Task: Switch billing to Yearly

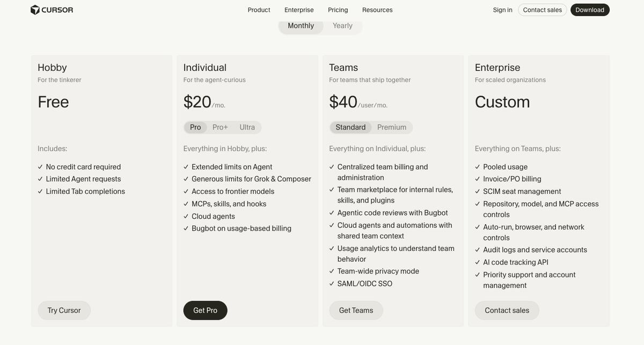Action: (x=342, y=26)
